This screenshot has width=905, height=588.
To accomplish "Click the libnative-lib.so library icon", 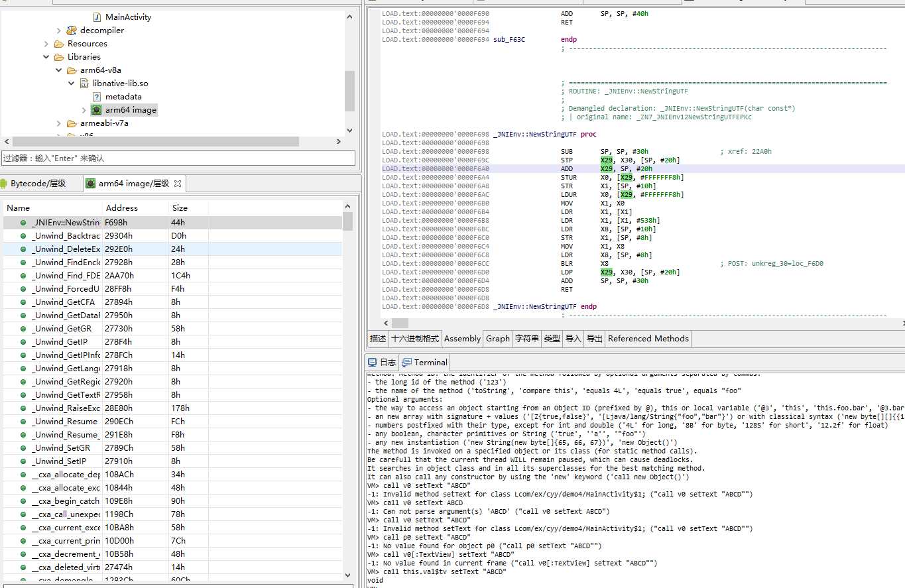I will click(x=84, y=84).
